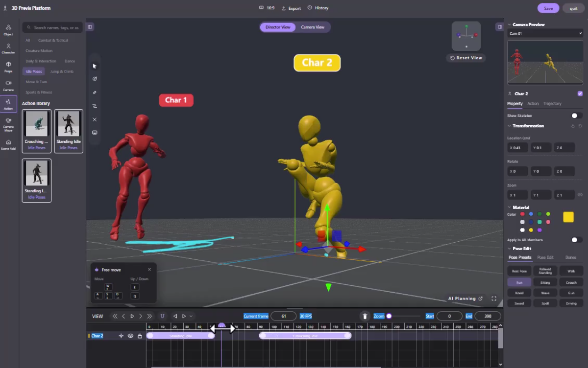Collapse the right properties panel
Image resolution: width=588 pixels, height=368 pixels.
click(499, 27)
